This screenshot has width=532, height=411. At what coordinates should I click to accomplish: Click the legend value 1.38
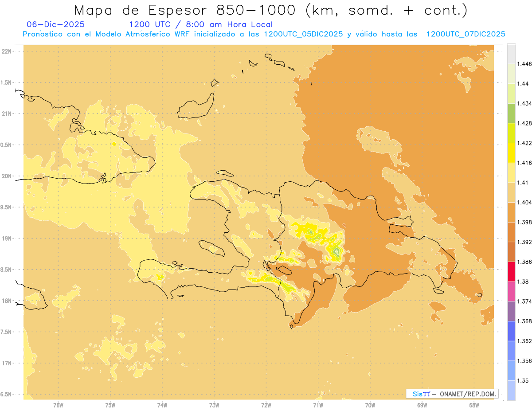[523, 282]
